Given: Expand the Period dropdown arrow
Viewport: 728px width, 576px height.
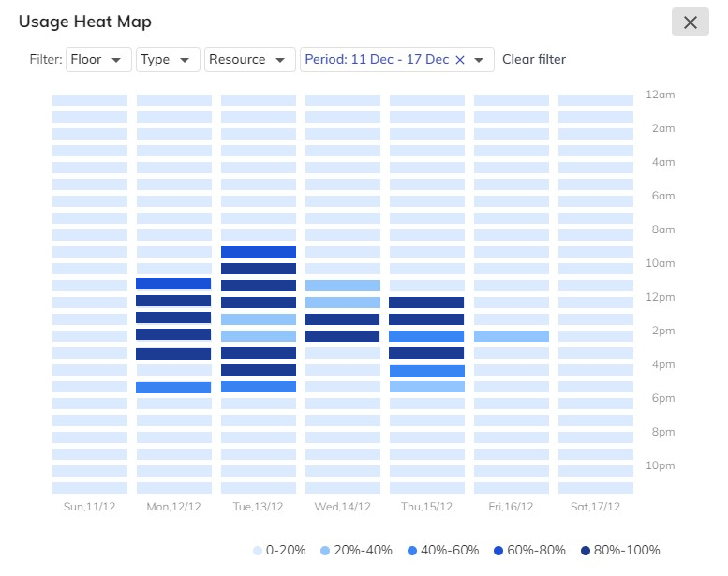Looking at the screenshot, I should (480, 60).
